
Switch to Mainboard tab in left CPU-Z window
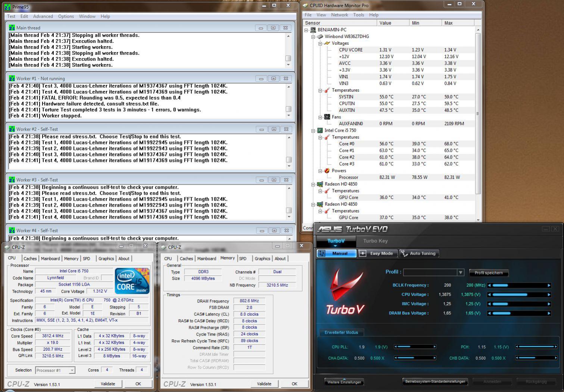tap(50, 258)
